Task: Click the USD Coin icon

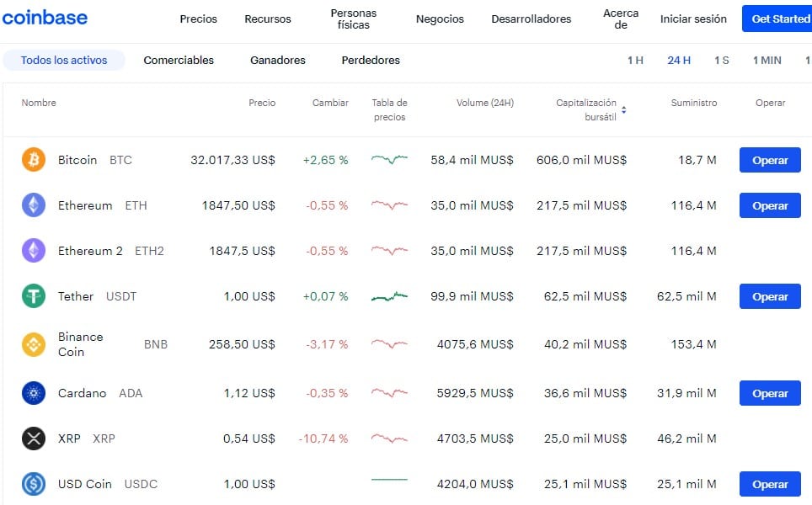Action: click(x=34, y=484)
